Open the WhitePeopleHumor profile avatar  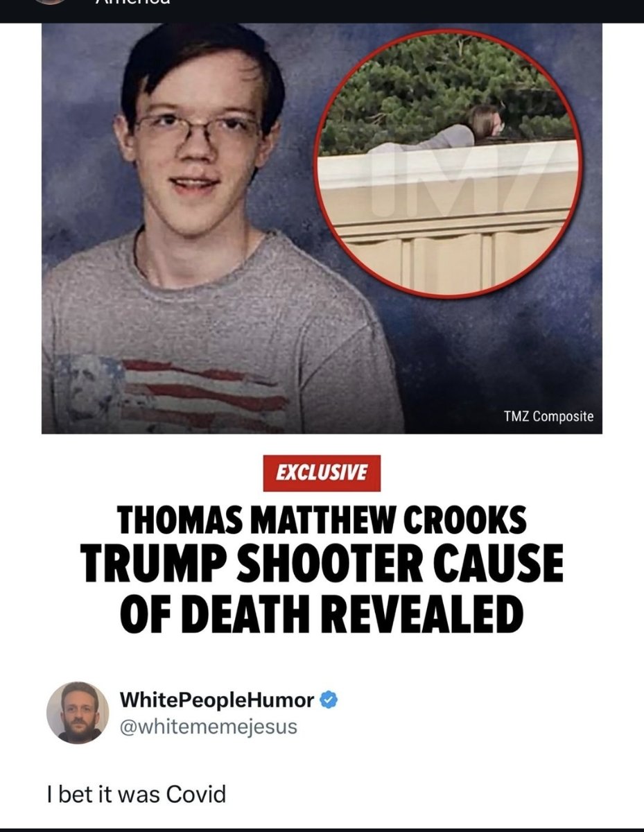pyautogui.click(x=78, y=712)
